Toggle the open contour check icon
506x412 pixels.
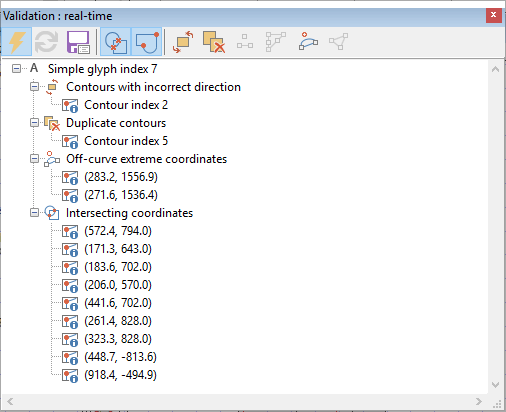(146, 42)
